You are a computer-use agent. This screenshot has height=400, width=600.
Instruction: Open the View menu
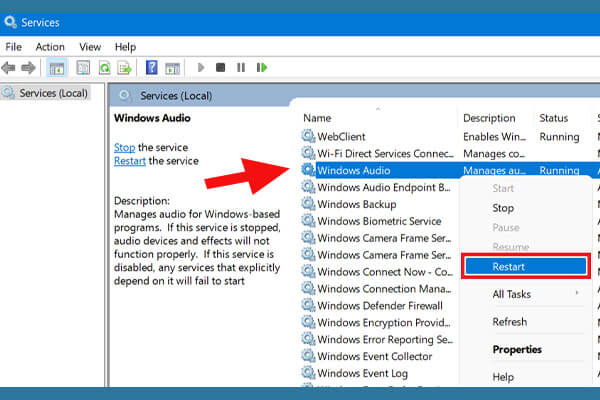(90, 47)
